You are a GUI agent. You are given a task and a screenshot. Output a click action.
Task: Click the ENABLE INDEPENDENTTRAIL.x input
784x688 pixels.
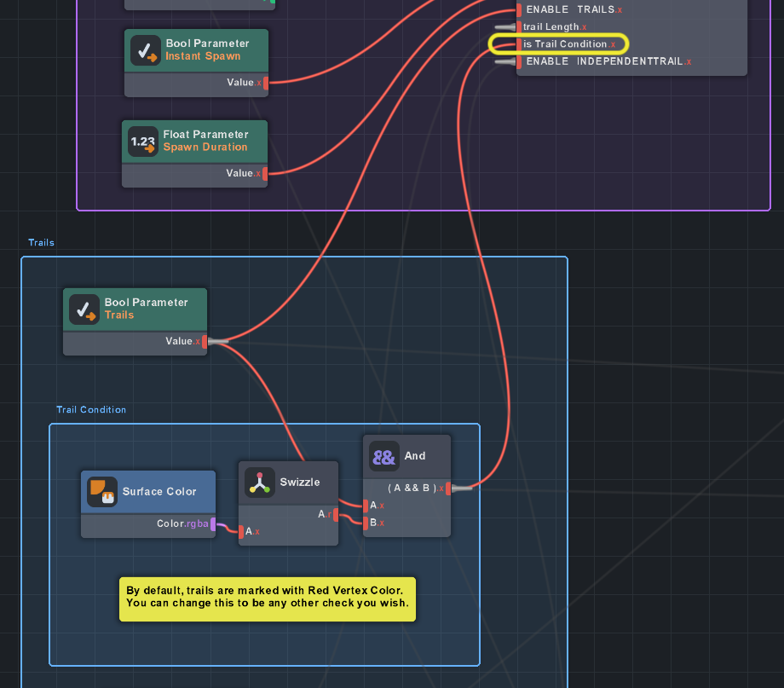519,61
